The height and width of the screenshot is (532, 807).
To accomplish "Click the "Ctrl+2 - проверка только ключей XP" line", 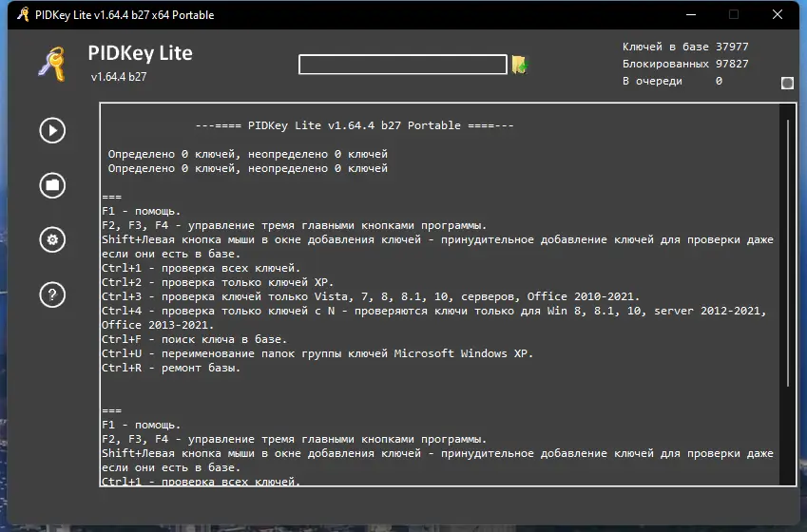I will pos(217,282).
